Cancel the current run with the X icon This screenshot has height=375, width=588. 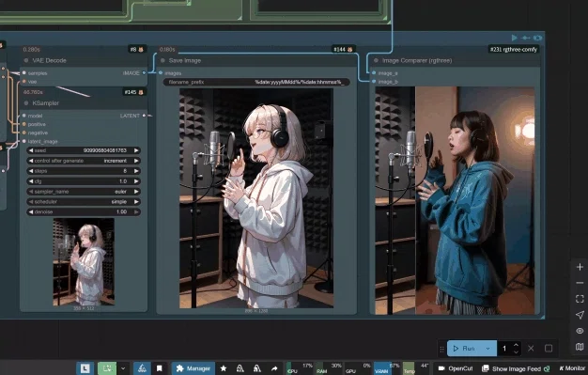531,349
